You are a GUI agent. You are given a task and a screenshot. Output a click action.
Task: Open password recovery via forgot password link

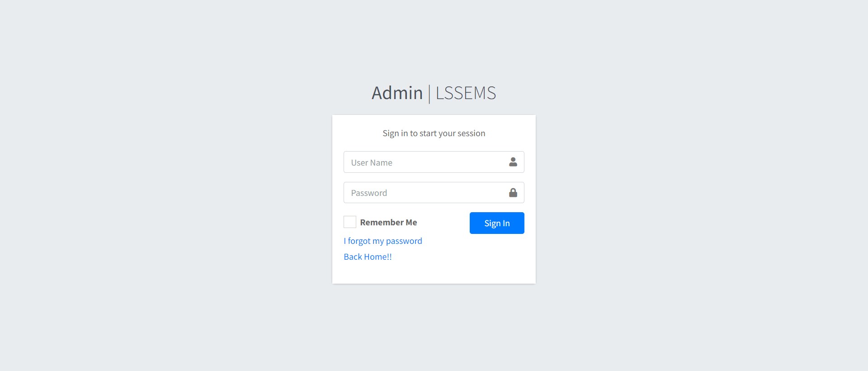click(x=382, y=241)
